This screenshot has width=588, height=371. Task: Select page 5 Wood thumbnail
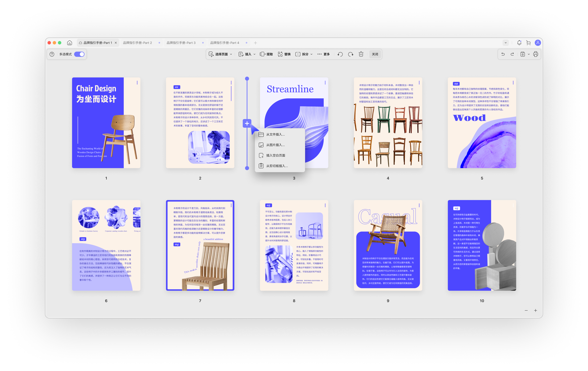(482, 123)
